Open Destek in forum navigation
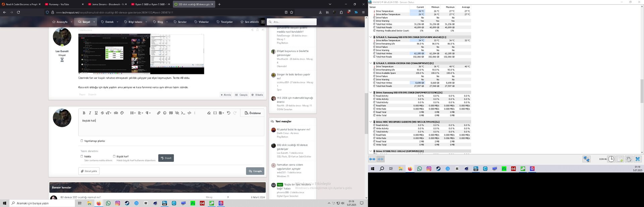 coord(107,22)
